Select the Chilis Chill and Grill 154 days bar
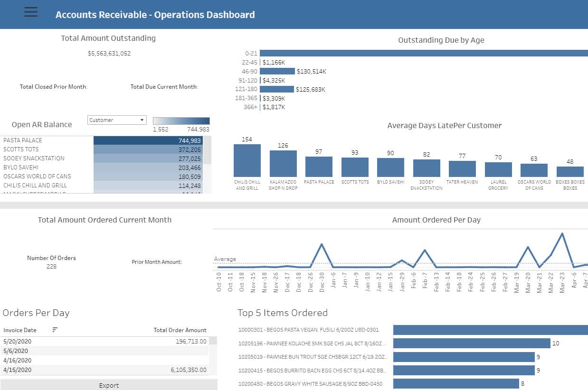 click(247, 160)
